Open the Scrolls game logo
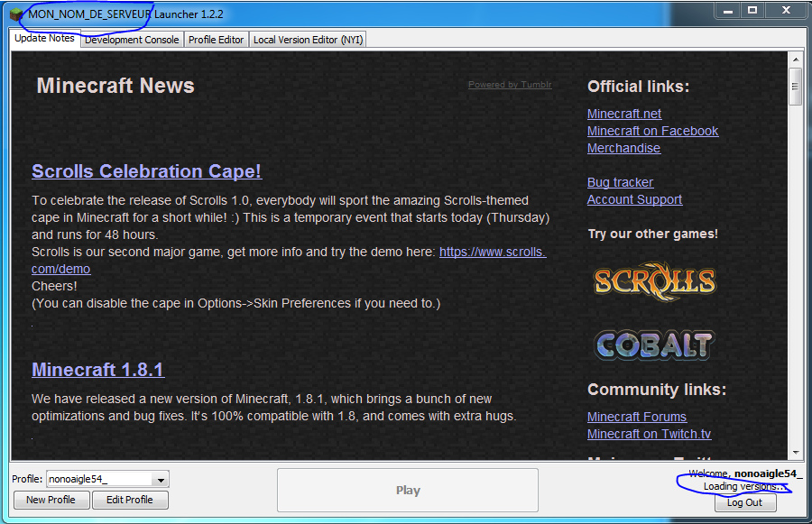 click(x=655, y=281)
